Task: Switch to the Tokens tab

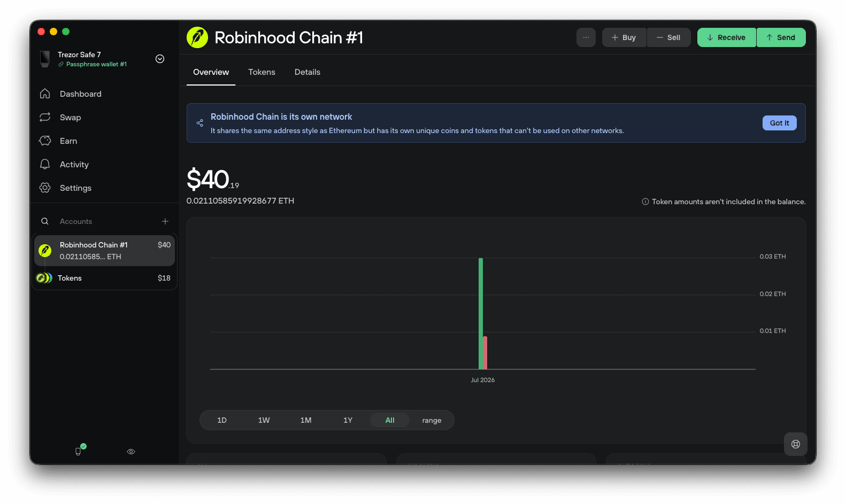Action: click(262, 72)
